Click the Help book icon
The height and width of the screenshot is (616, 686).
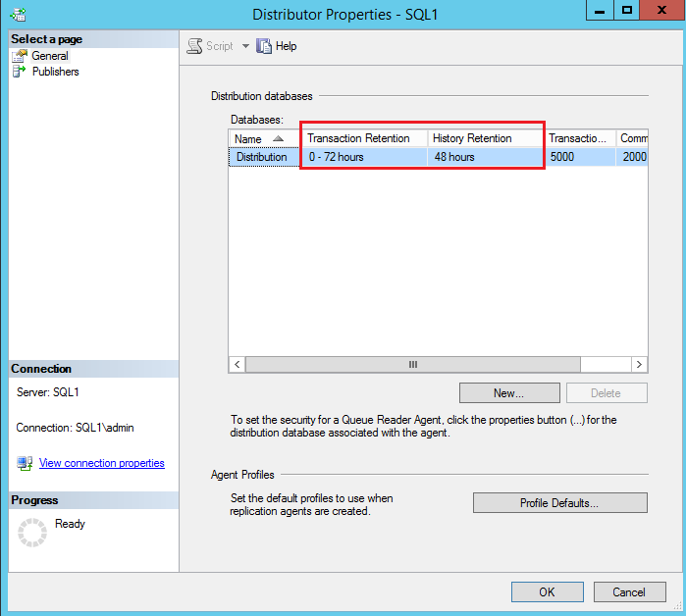[264, 46]
